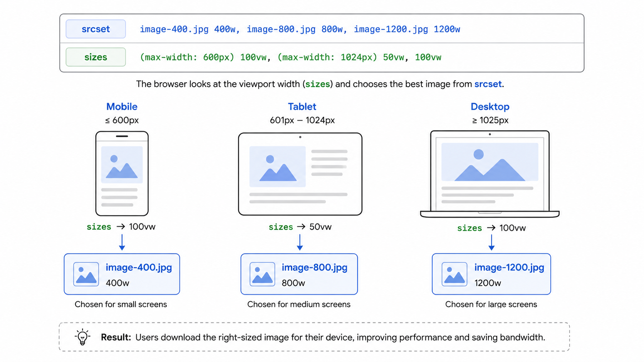
Task: Click the picture placeholder on the tablet screen
Action: [x=277, y=167]
